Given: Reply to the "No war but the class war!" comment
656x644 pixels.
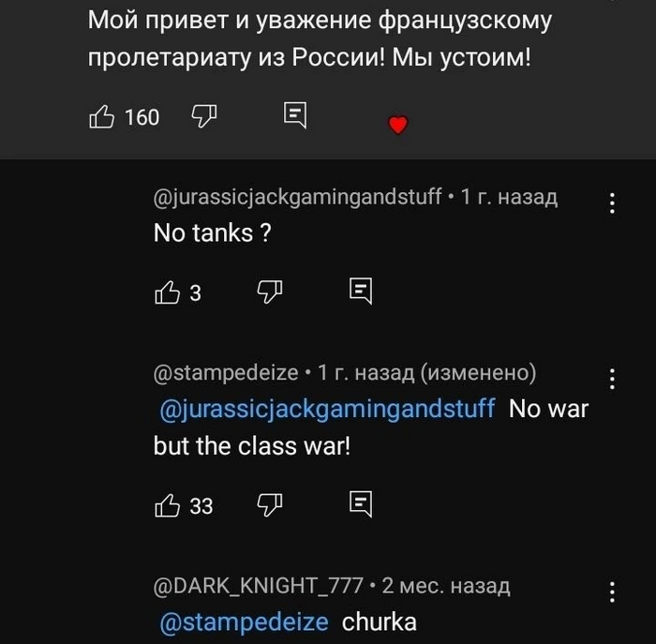Looking at the screenshot, I should 360,504.
